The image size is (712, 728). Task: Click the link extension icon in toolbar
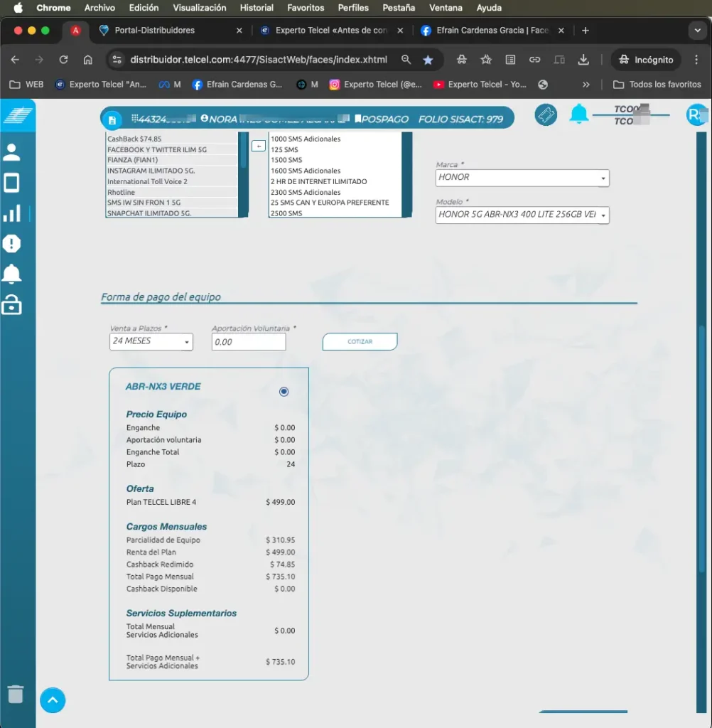(x=534, y=60)
